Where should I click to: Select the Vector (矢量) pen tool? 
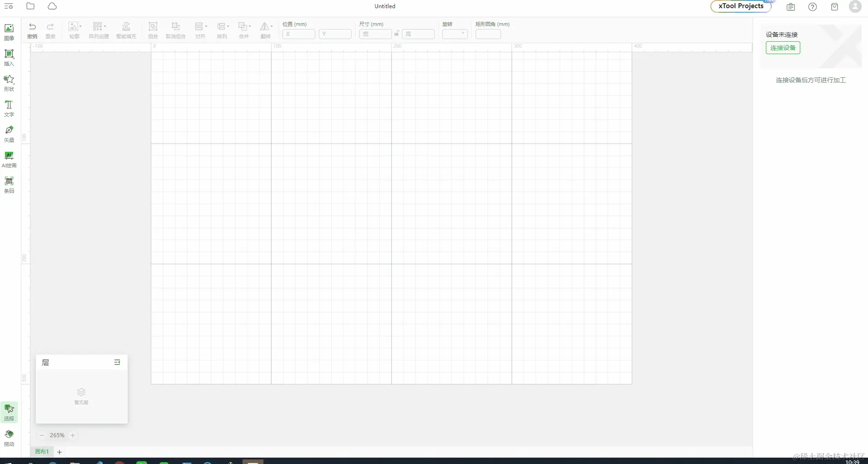[9, 134]
